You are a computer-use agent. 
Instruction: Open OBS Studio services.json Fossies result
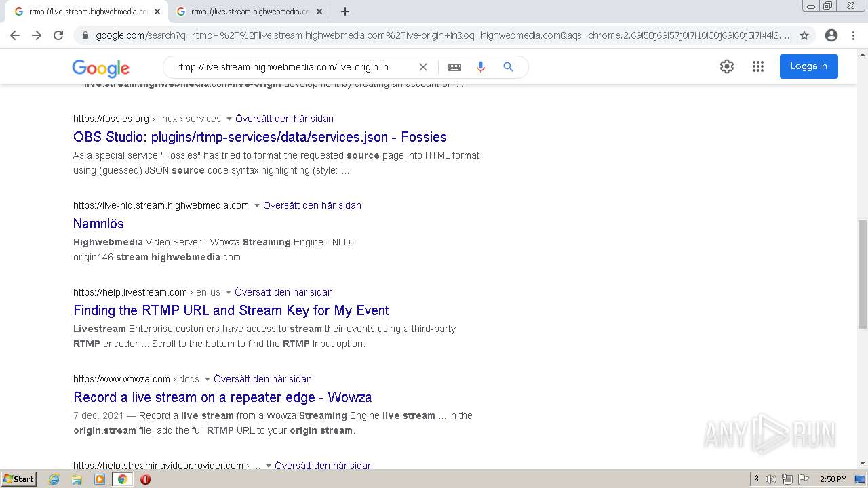coord(260,137)
